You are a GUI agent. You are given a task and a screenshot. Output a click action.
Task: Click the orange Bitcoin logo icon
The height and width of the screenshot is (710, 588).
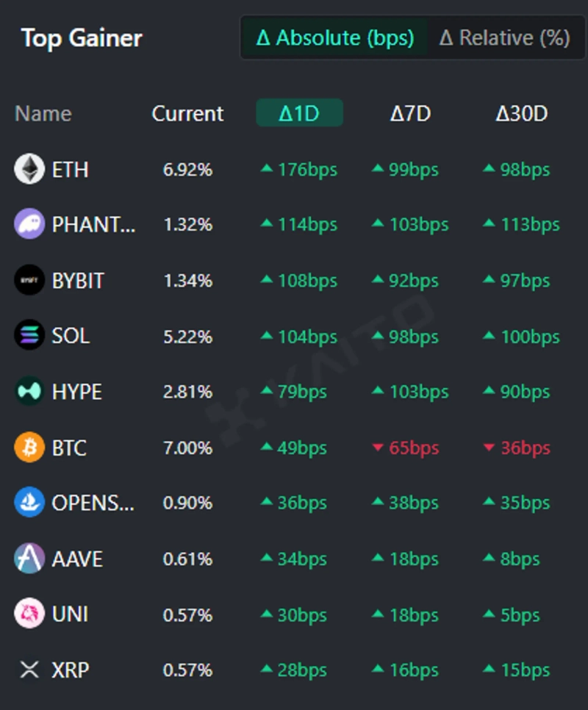click(29, 447)
